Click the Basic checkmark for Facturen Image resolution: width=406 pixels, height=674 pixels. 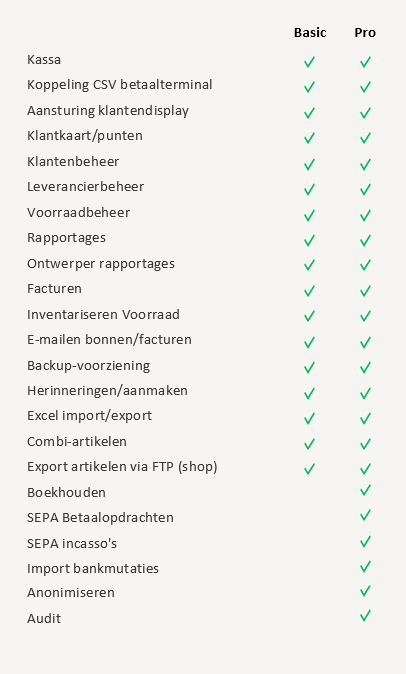click(x=309, y=291)
